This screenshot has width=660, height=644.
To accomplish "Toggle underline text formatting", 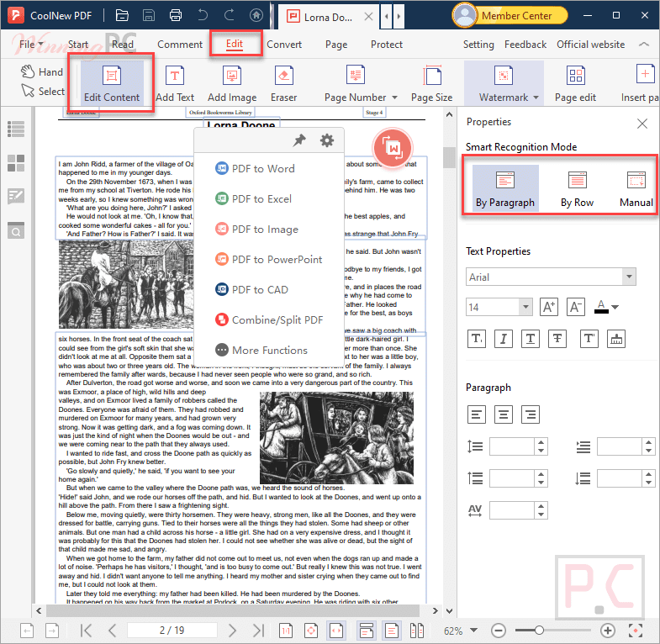I will click(531, 339).
